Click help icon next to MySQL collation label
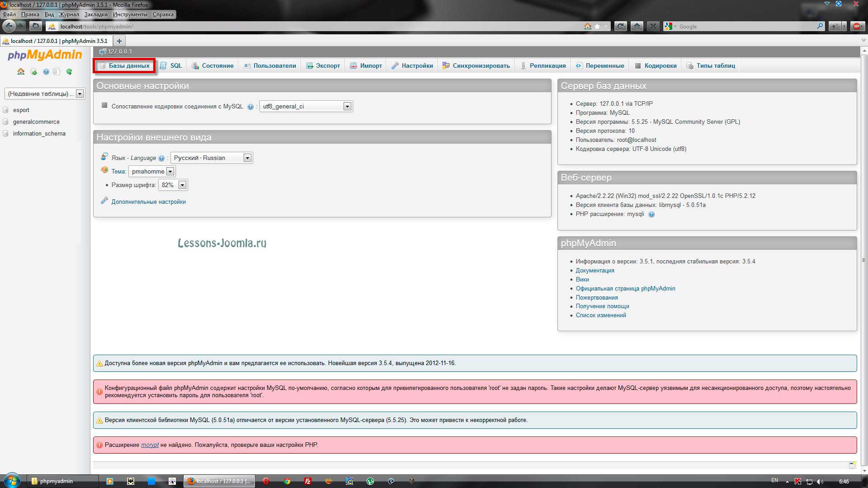The image size is (868, 488). click(x=250, y=107)
